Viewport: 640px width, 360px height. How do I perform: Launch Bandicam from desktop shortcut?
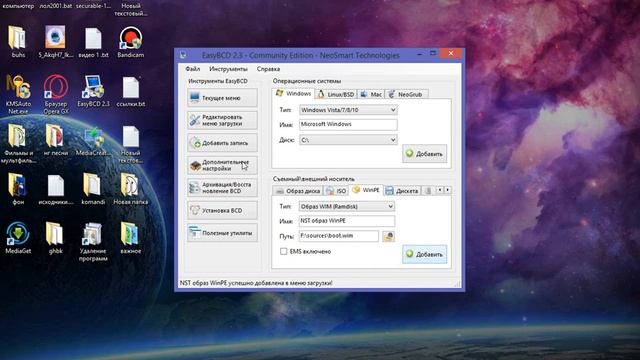point(131,42)
